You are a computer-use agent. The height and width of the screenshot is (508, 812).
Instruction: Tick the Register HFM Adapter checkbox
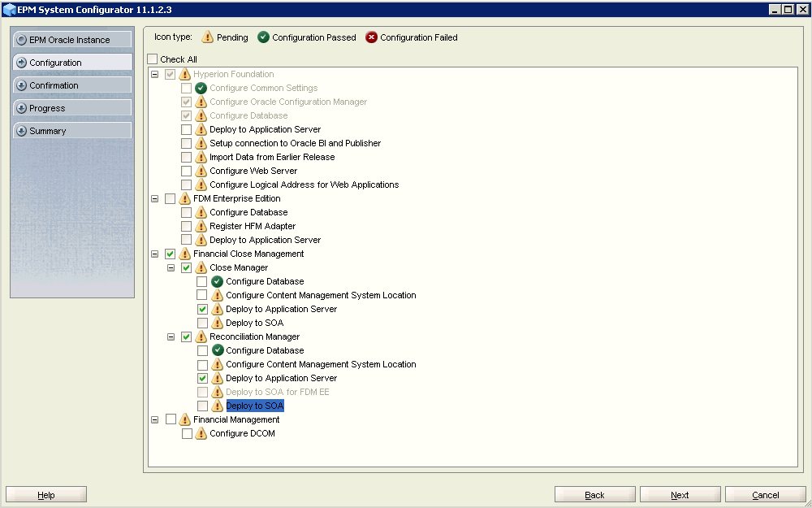pos(187,226)
